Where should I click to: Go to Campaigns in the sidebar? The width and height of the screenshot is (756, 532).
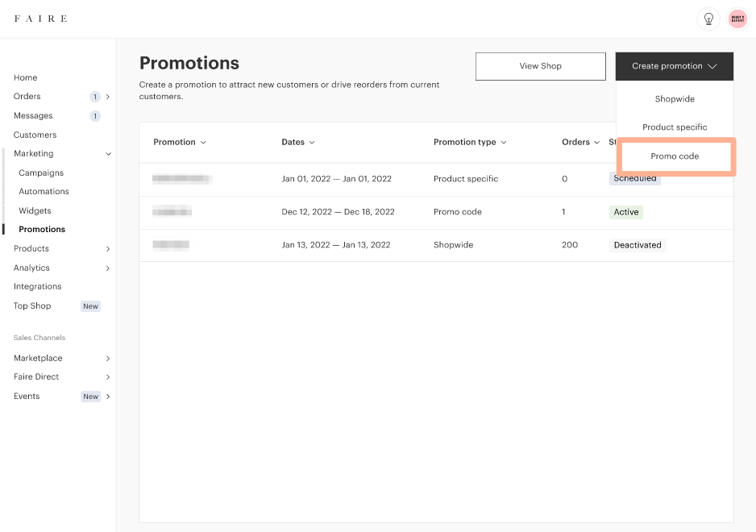[x=41, y=172]
